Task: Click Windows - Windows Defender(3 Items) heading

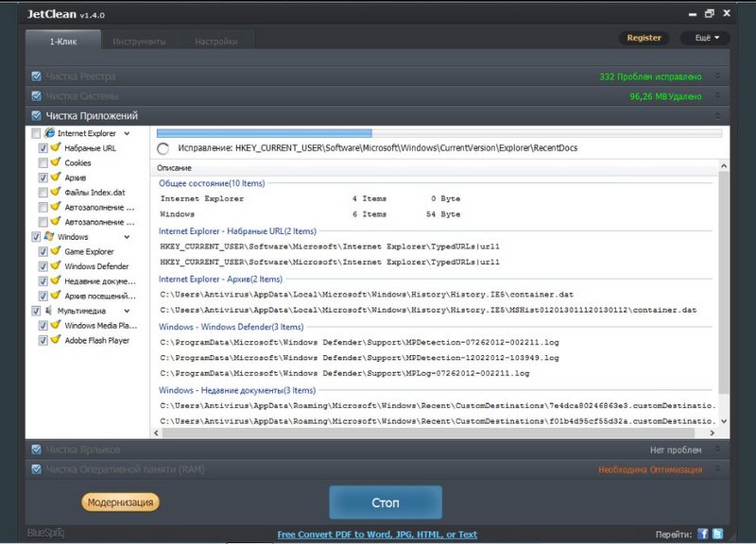Action: tap(231, 327)
